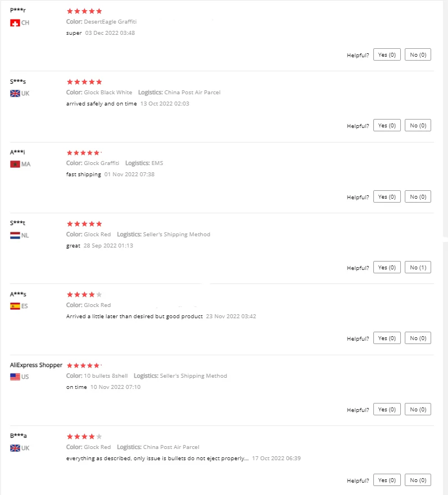Viewport: 448px width, 495px height.
Task: Click the Switzerland flag icon beside P***r
Action: click(15, 23)
